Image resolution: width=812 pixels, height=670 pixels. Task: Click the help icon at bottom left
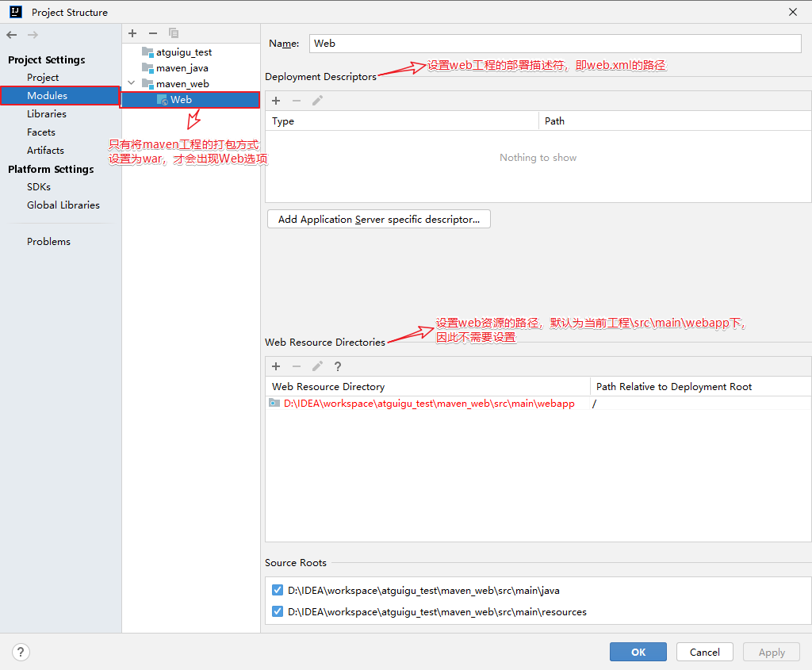point(21,652)
